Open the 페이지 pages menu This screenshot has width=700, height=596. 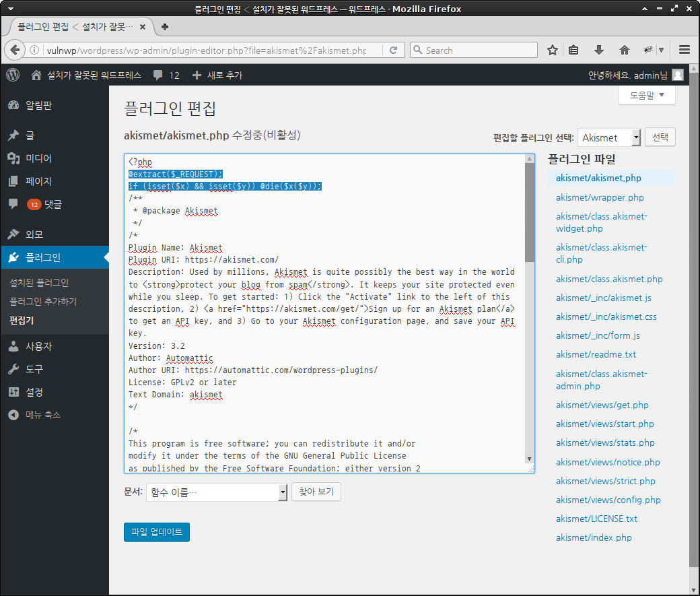click(55, 181)
